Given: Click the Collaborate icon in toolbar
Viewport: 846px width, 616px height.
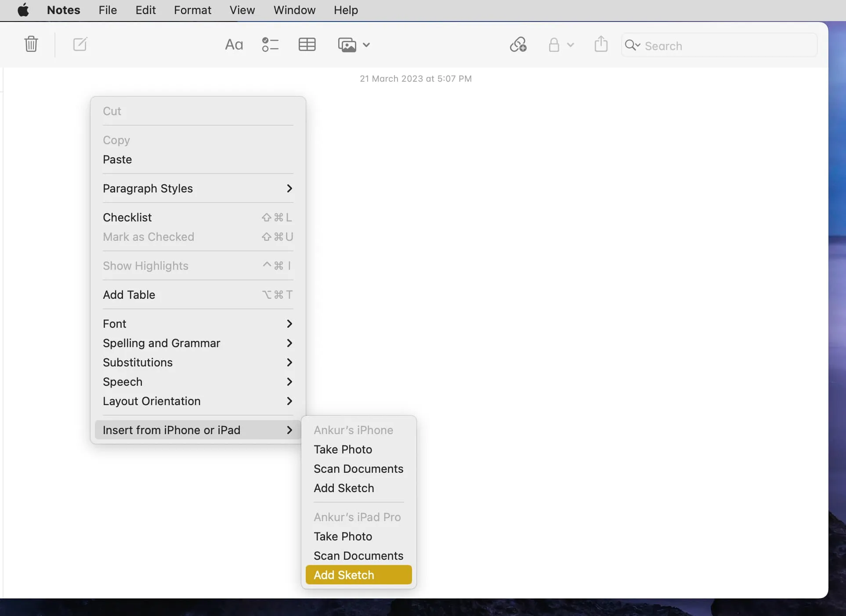Looking at the screenshot, I should pyautogui.click(x=517, y=44).
